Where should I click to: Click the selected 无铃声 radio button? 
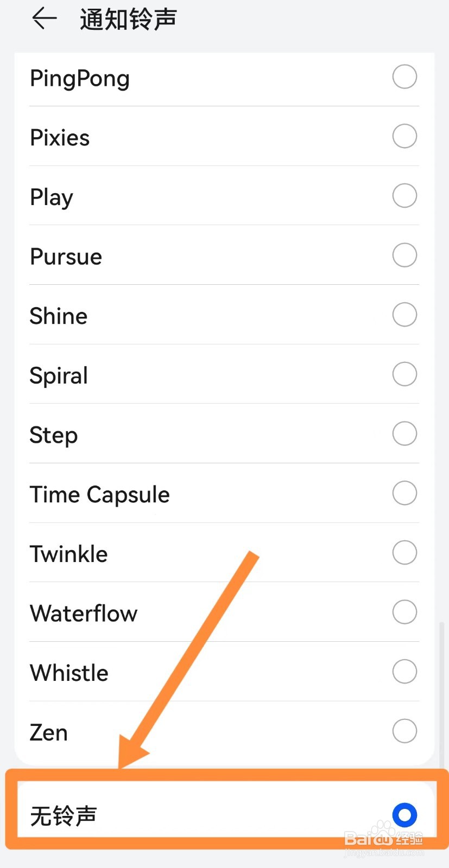[404, 815]
